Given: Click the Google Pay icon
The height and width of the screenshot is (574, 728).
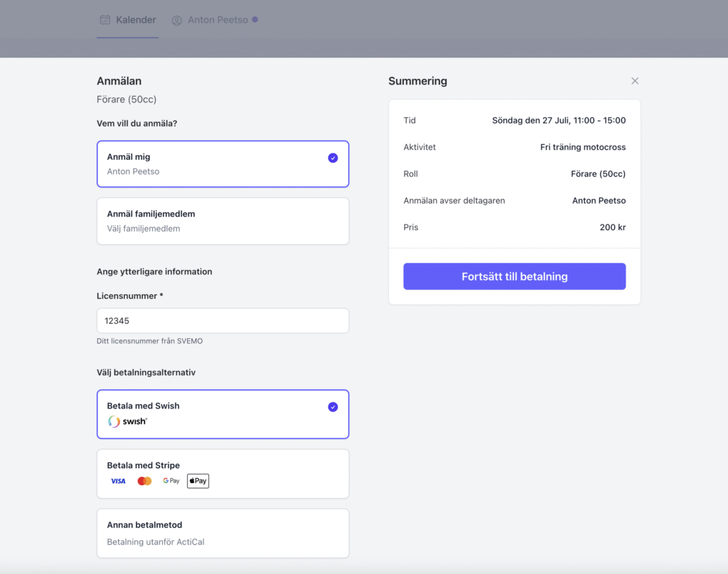Looking at the screenshot, I should [x=171, y=481].
